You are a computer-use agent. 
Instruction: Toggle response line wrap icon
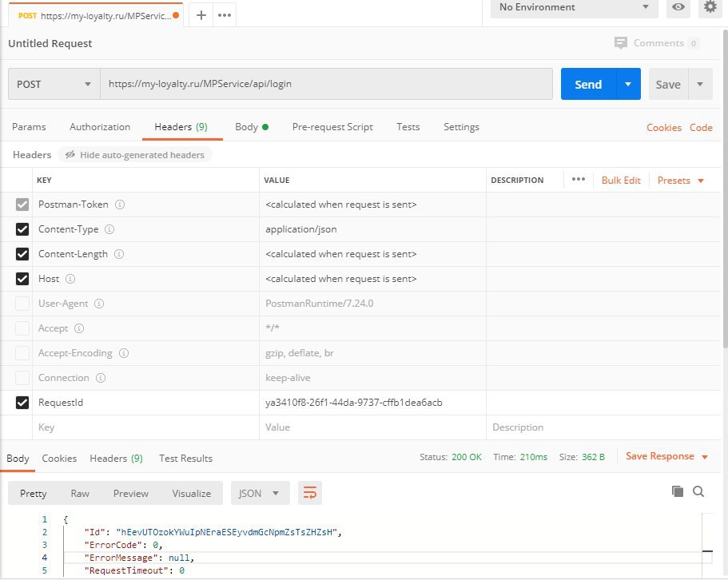pyautogui.click(x=310, y=493)
